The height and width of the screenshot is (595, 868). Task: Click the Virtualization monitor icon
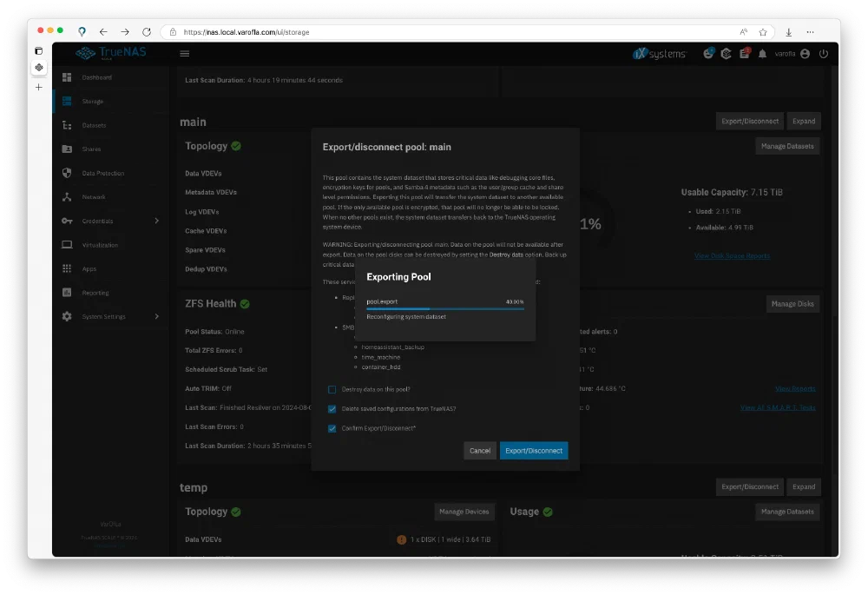click(67, 244)
